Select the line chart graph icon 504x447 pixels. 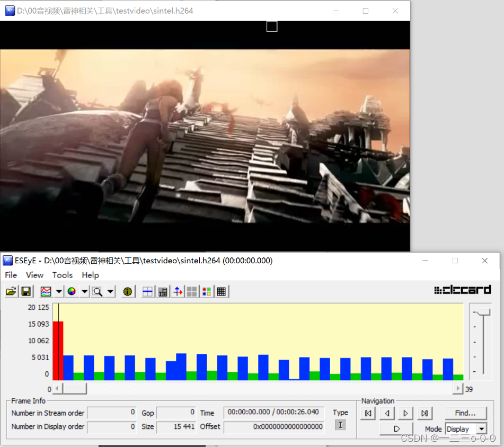[x=46, y=292]
